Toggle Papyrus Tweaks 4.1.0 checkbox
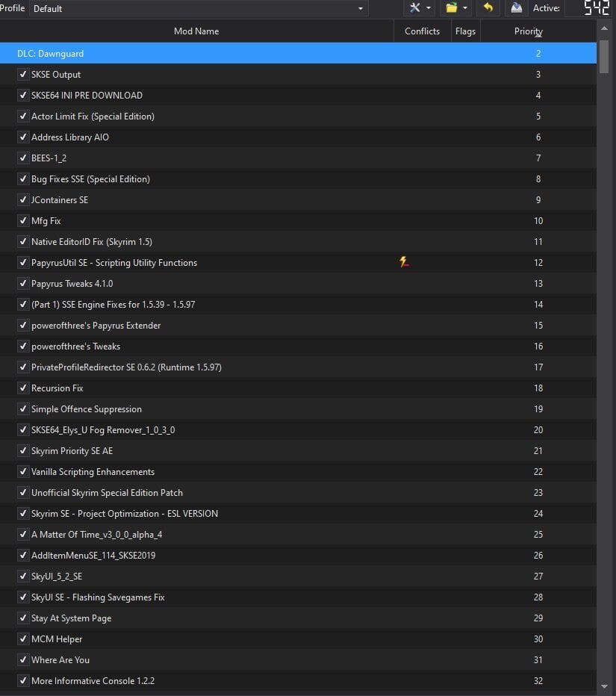This screenshot has width=616, height=696. click(x=23, y=283)
